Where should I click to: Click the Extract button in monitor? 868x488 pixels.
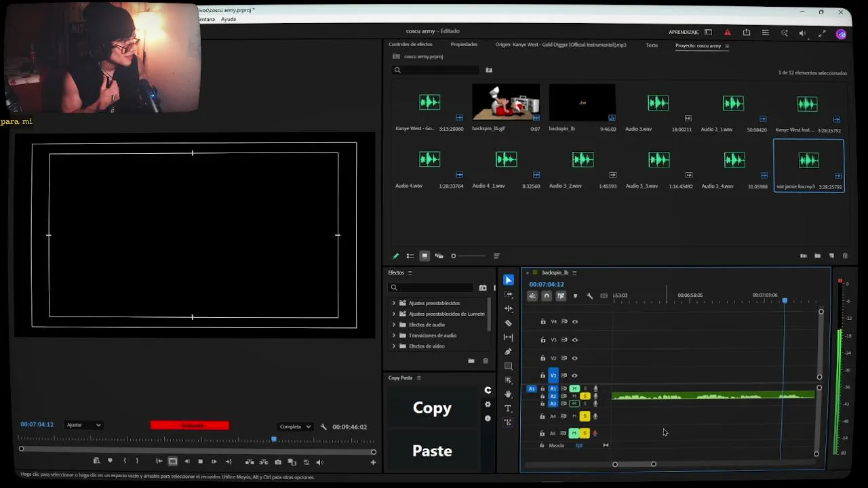[x=263, y=462]
